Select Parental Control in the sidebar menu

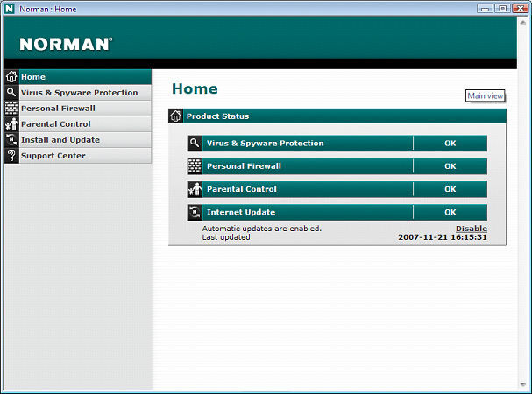85,124
